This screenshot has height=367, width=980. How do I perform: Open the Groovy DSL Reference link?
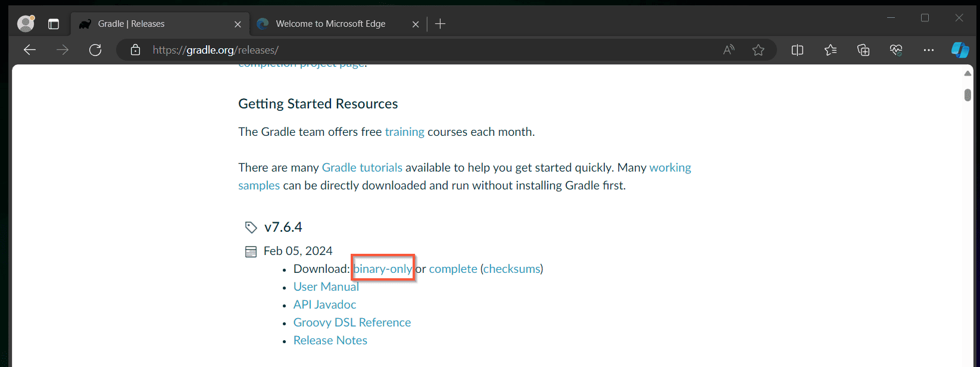coord(352,322)
